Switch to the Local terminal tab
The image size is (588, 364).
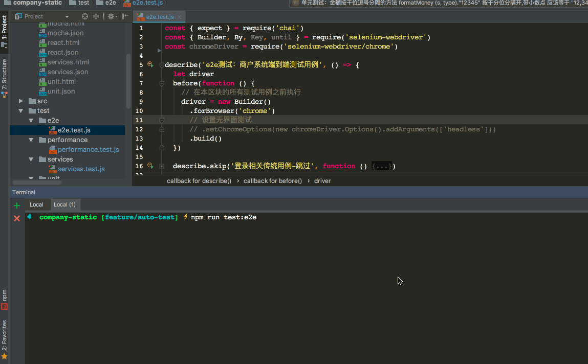36,204
